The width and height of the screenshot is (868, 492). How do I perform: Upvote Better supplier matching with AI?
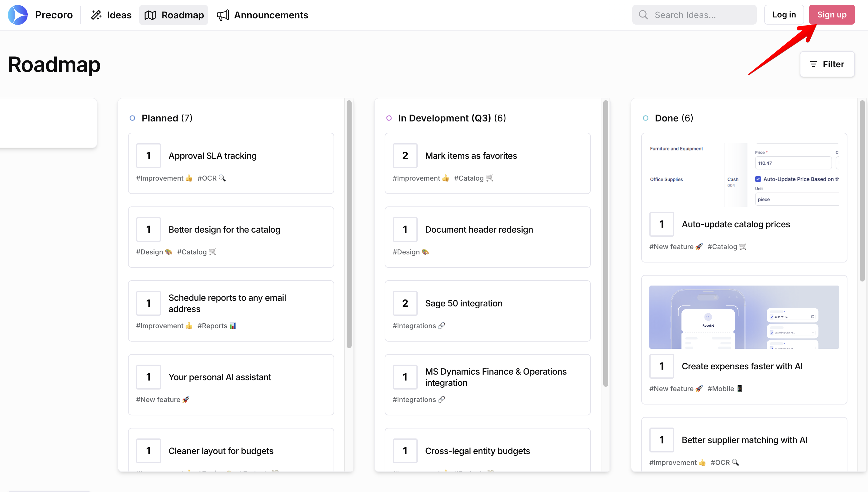point(662,440)
